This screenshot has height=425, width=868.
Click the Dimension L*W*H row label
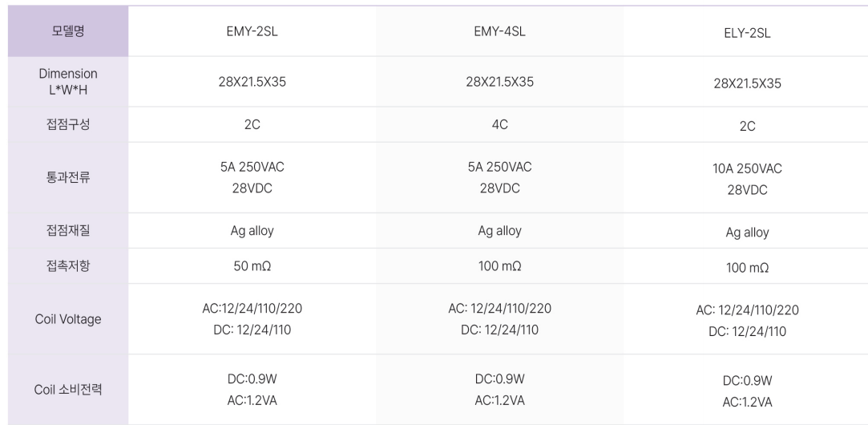[68, 82]
